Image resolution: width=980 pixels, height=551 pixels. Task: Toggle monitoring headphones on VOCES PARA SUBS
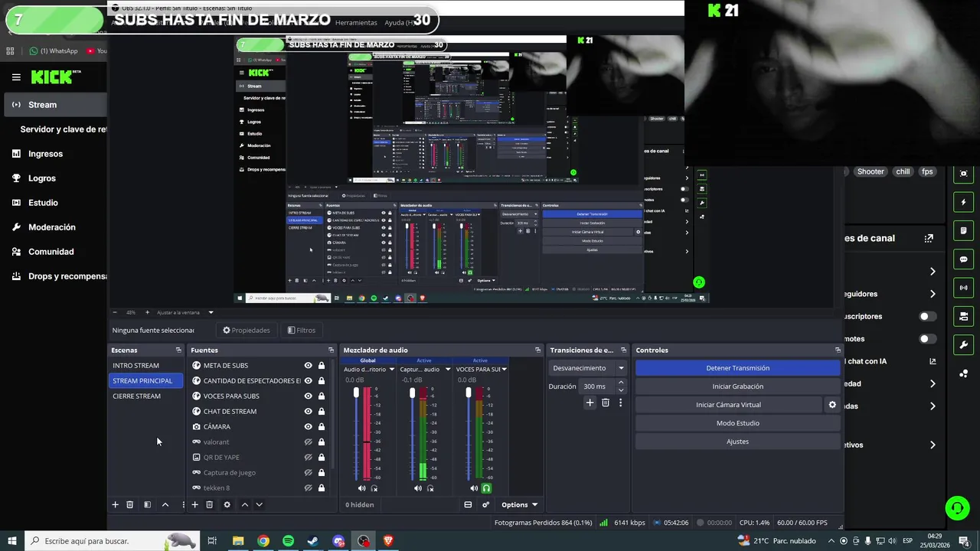tap(486, 488)
